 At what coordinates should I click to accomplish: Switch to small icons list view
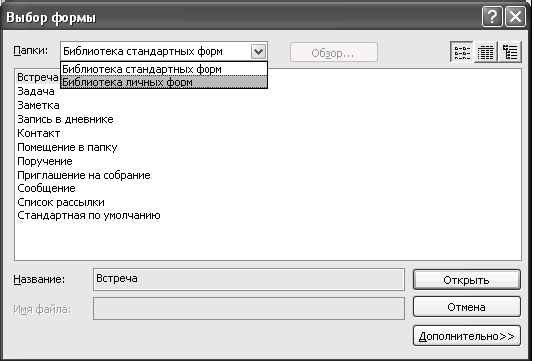(x=462, y=52)
